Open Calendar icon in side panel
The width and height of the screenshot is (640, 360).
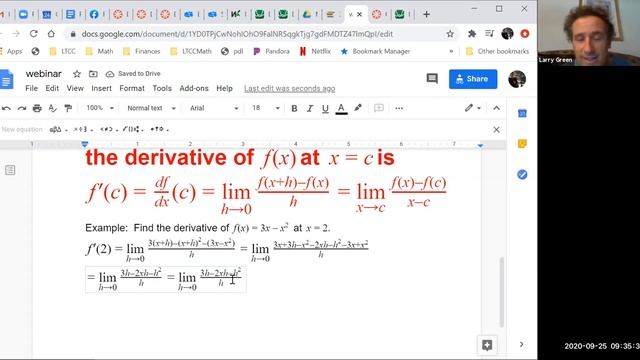click(522, 113)
